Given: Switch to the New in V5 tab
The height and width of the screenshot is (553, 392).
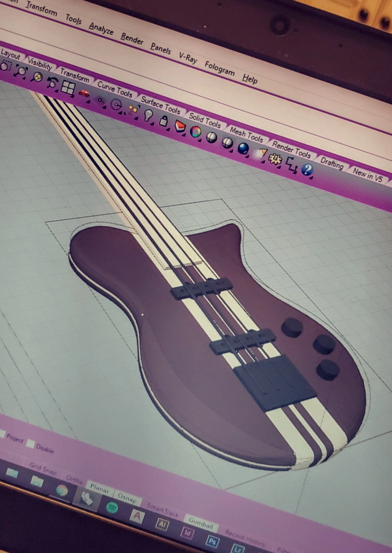Looking at the screenshot, I should point(368,175).
